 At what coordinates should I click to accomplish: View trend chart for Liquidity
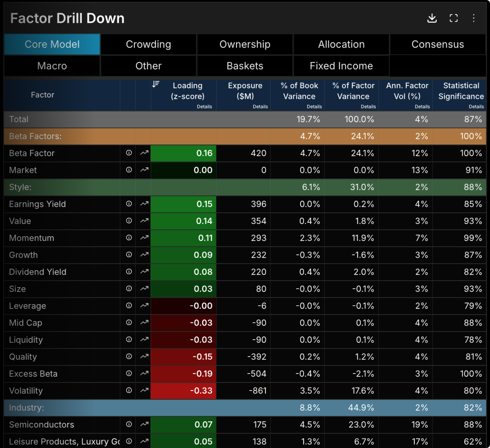(144, 340)
